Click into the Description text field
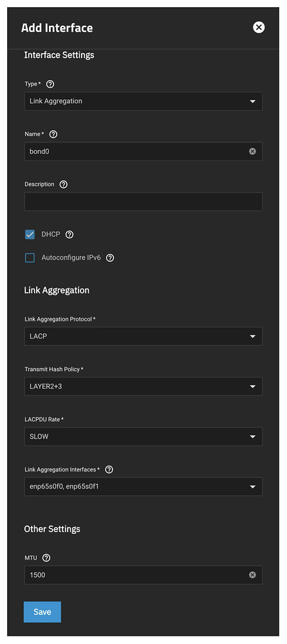The height and width of the screenshot is (644, 287). click(x=143, y=202)
